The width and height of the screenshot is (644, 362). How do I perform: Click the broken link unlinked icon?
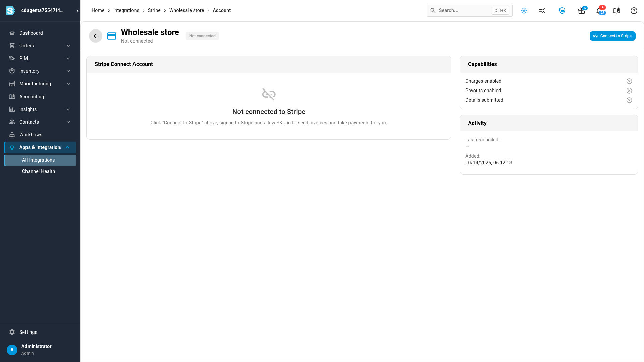point(269,94)
